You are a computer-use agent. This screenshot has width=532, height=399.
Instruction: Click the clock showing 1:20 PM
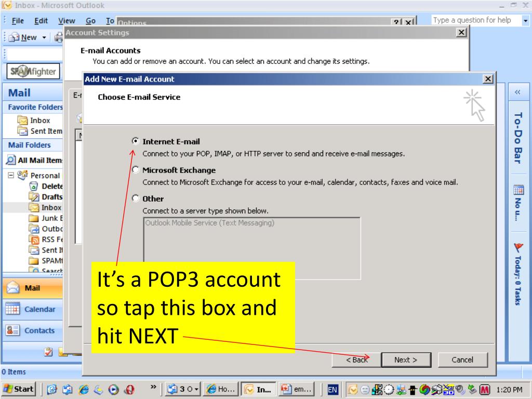[509, 390]
